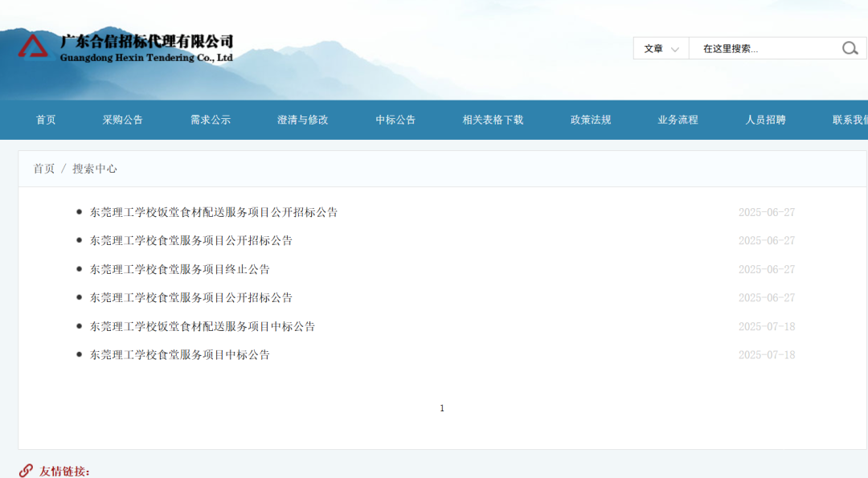868x478 pixels.
Task: Click the 友情链接 chain link icon
Action: tap(27, 471)
